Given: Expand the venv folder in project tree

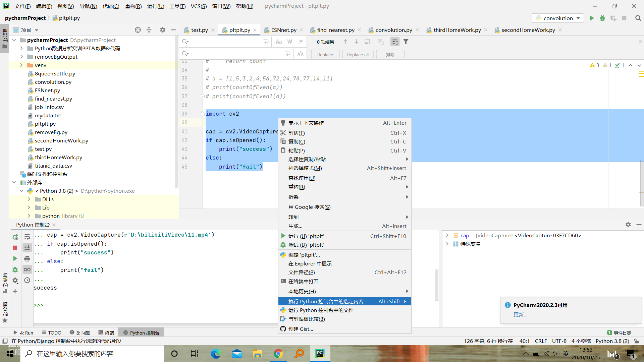Looking at the screenshot, I should (x=21, y=65).
